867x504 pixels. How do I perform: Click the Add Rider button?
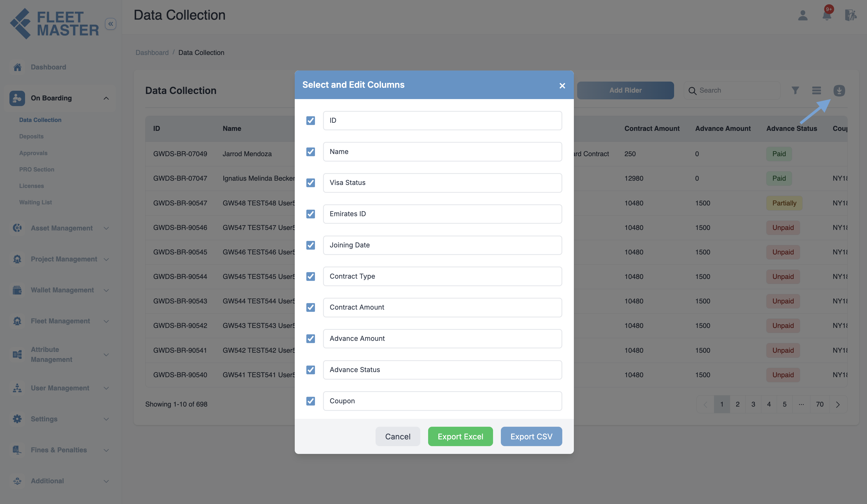(625, 90)
